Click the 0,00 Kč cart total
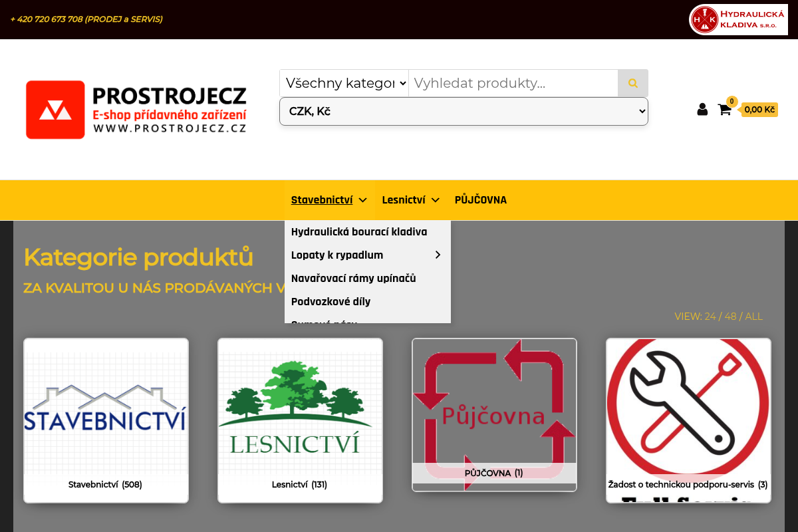The width and height of the screenshot is (798, 532). coord(759,110)
